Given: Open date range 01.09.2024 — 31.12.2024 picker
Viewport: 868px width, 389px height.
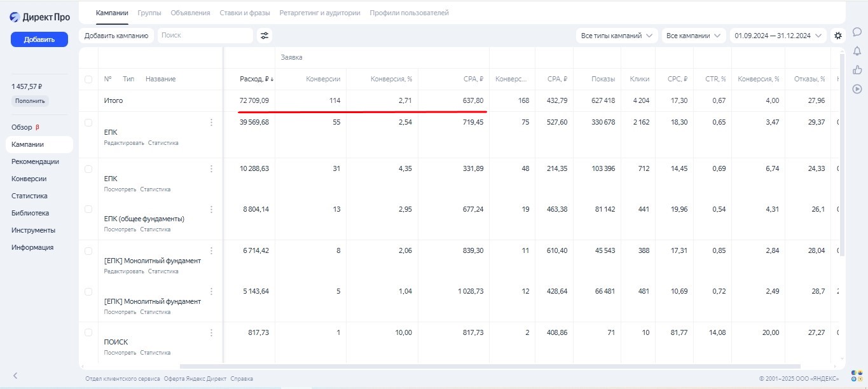Looking at the screenshot, I should point(778,36).
